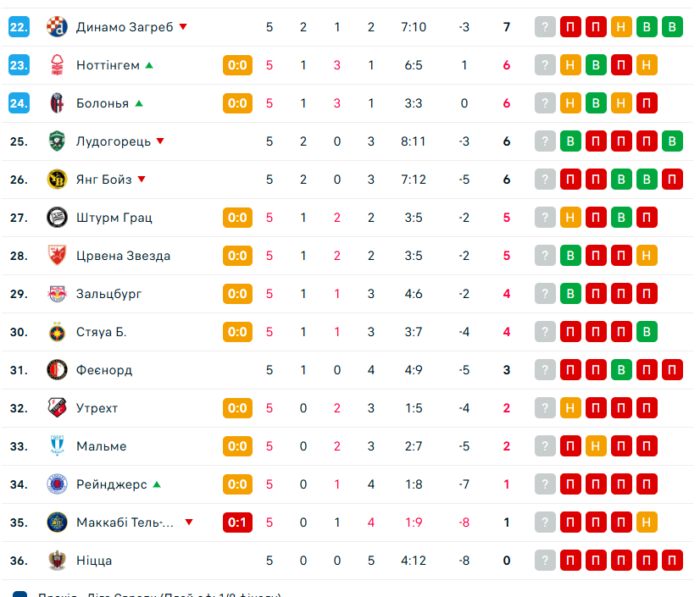Click the Ніцца club logo
700x597 pixels.
[x=57, y=561]
